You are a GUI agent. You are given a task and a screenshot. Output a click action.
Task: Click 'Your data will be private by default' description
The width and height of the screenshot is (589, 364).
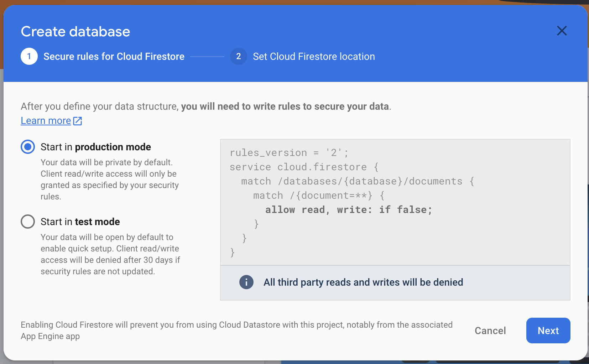click(x=110, y=180)
